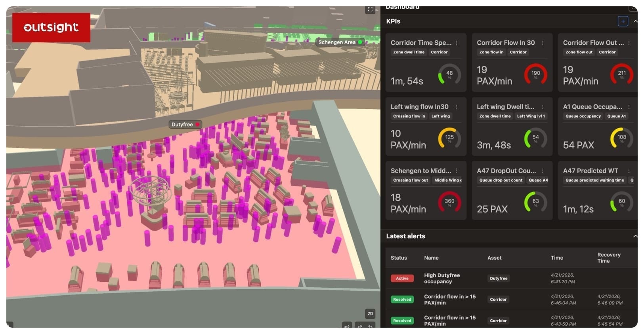This screenshot has height=334, width=644.
Task: Collapse the KPIs section
Action: pos(635,21)
